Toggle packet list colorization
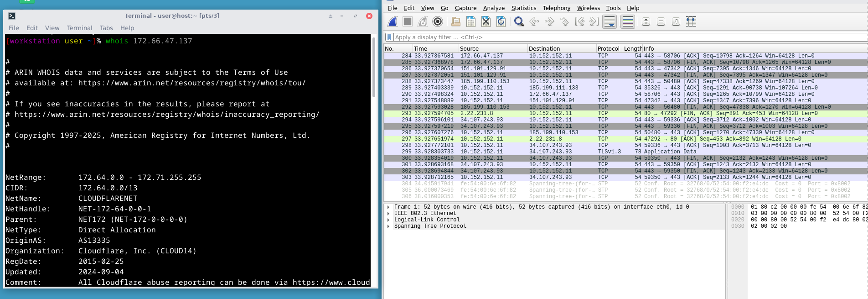 (x=628, y=21)
